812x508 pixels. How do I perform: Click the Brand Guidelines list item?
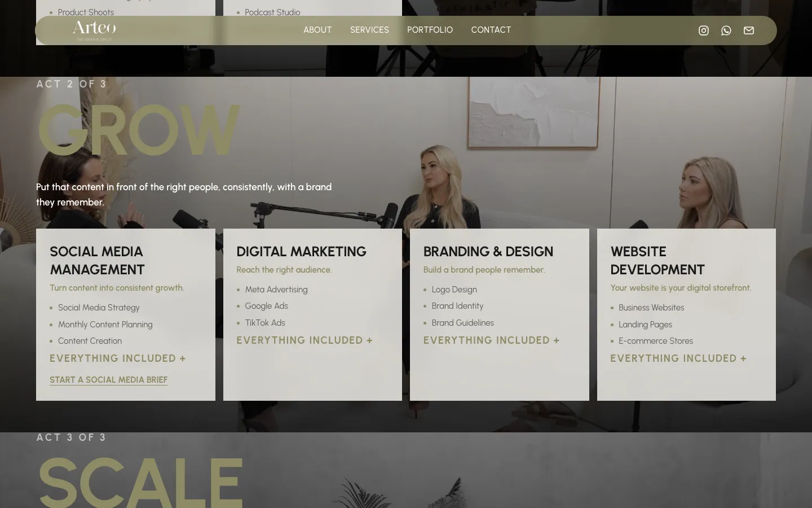462,323
